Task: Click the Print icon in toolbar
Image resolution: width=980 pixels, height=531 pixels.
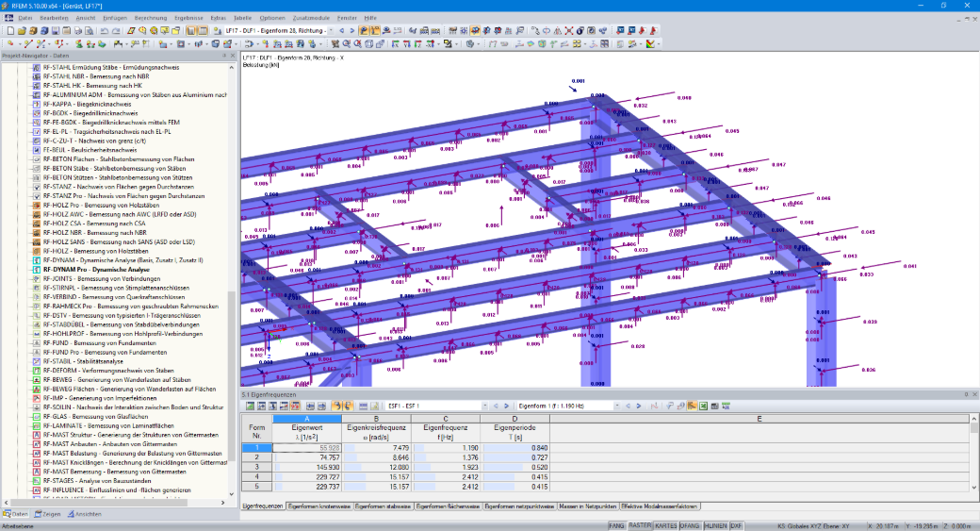Action: pos(77,30)
